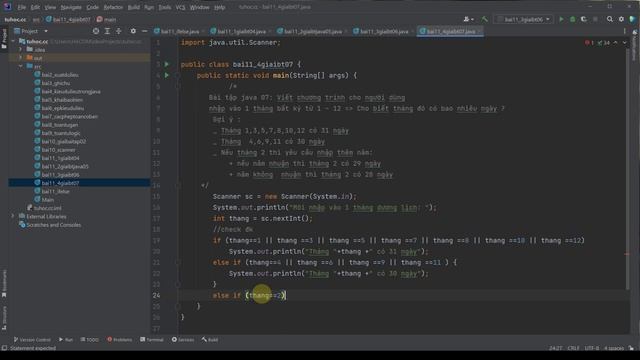The image size is (640, 360).
Task: Click UTF-8 encoding in status bar
Action: pyautogui.click(x=592, y=348)
